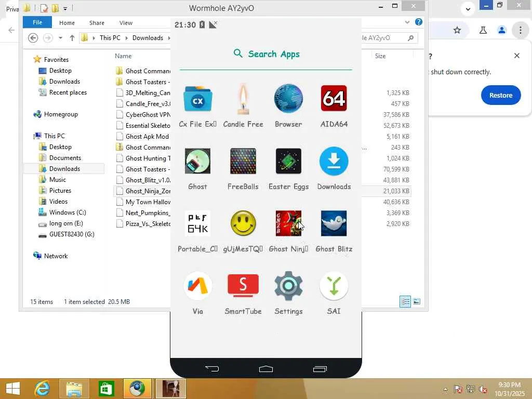Open the File ribbon tab
This screenshot has width=532, height=399.
(x=37, y=22)
